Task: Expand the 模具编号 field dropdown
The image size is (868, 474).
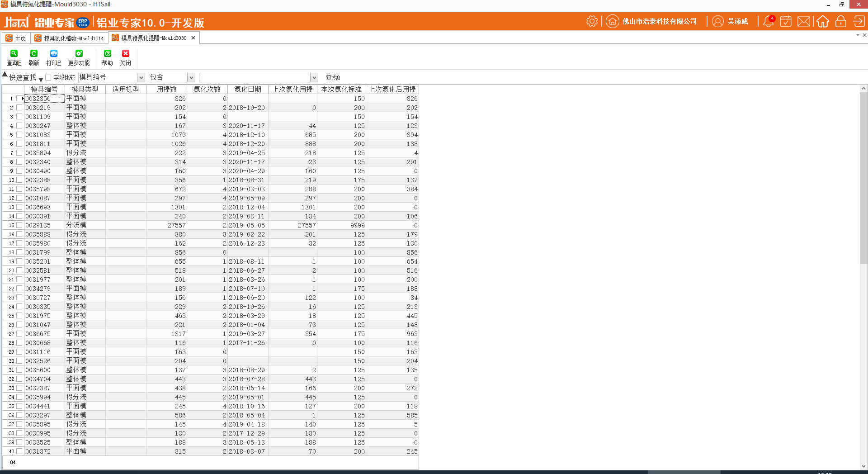Action: pyautogui.click(x=141, y=78)
